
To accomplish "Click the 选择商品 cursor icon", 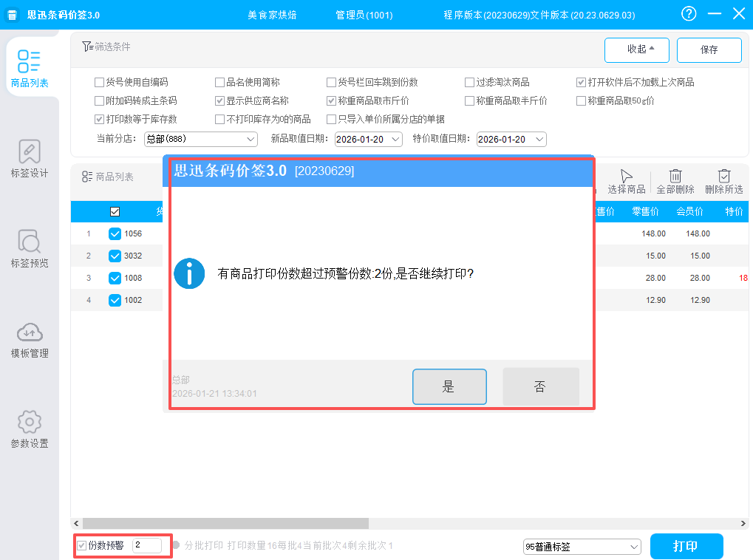I will coord(626,176).
